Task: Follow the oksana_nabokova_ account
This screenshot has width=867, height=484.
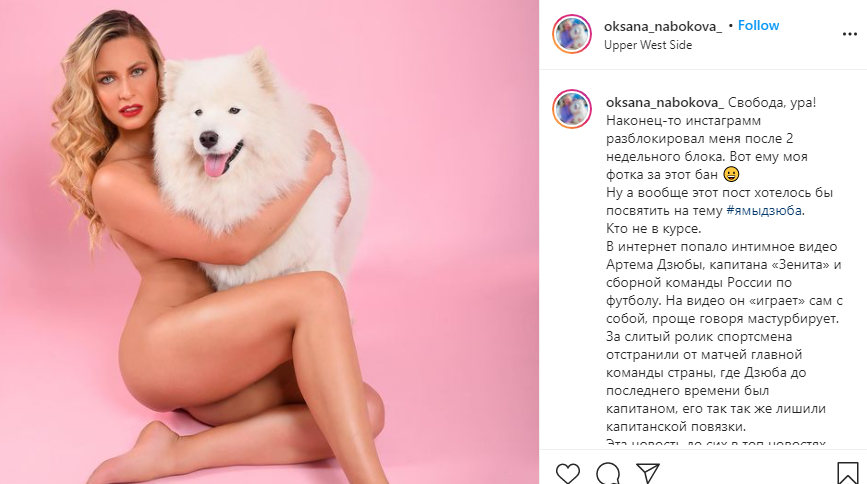Action: tap(758, 25)
